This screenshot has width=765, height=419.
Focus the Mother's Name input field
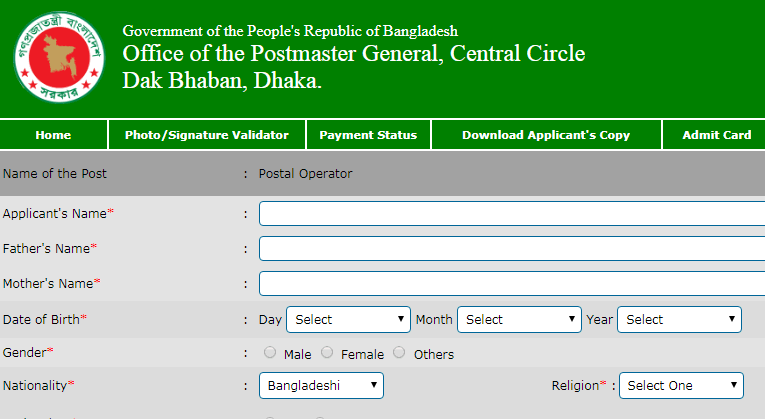(512, 284)
